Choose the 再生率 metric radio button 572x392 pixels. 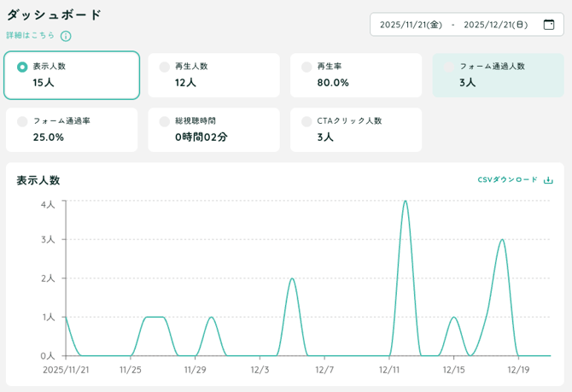click(x=306, y=67)
